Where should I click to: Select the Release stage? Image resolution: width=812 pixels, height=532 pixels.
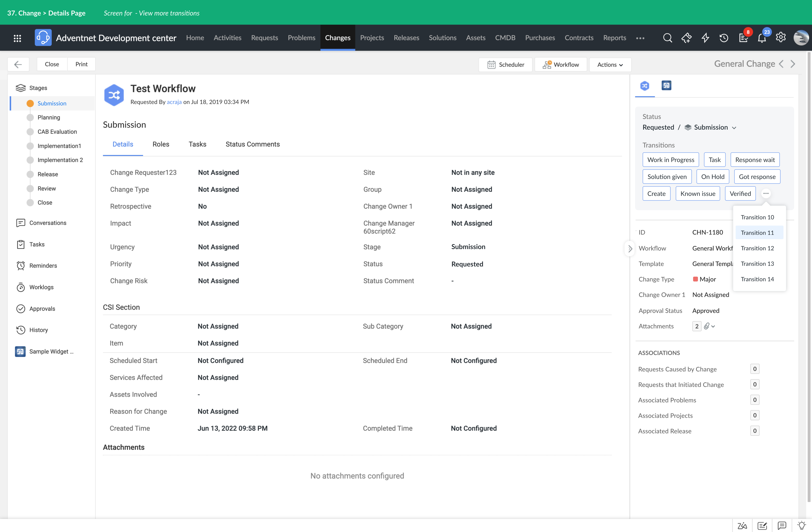pyautogui.click(x=48, y=174)
